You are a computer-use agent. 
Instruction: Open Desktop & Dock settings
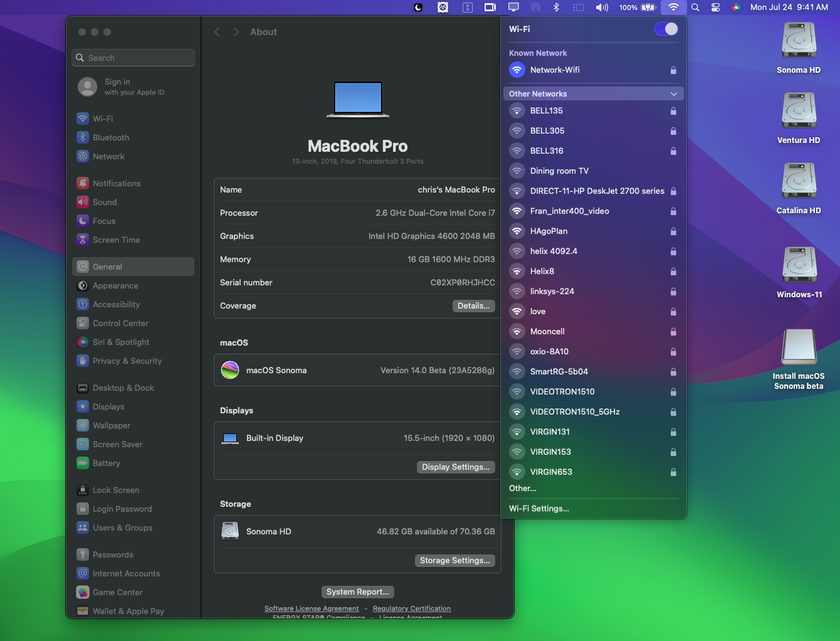click(133, 388)
